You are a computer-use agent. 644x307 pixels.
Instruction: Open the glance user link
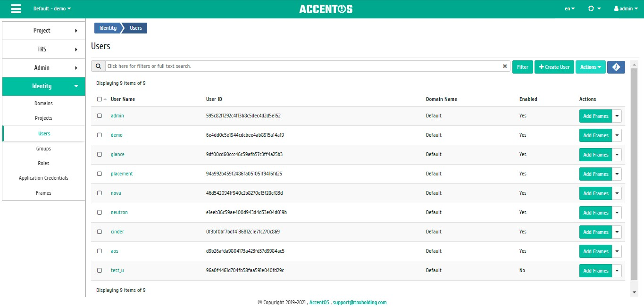coord(117,154)
